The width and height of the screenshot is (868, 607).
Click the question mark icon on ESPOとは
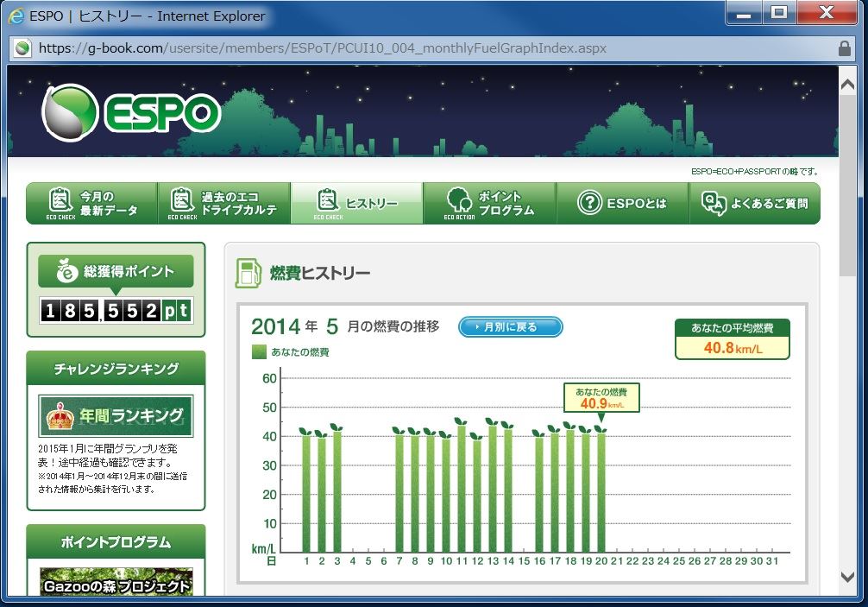[589, 203]
